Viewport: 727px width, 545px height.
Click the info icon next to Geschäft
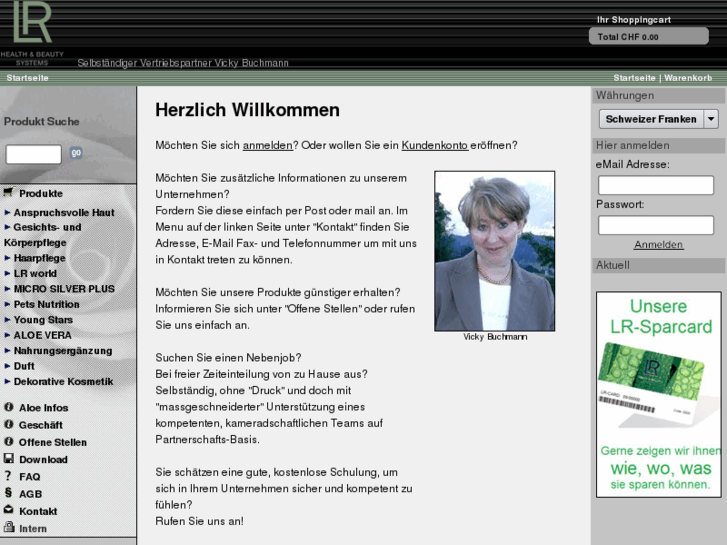pyautogui.click(x=8, y=424)
